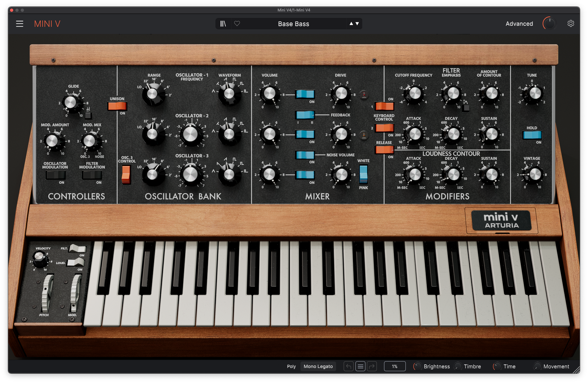Select Mono Legato mode
Image resolution: width=588 pixels, height=383 pixels.
(318, 366)
